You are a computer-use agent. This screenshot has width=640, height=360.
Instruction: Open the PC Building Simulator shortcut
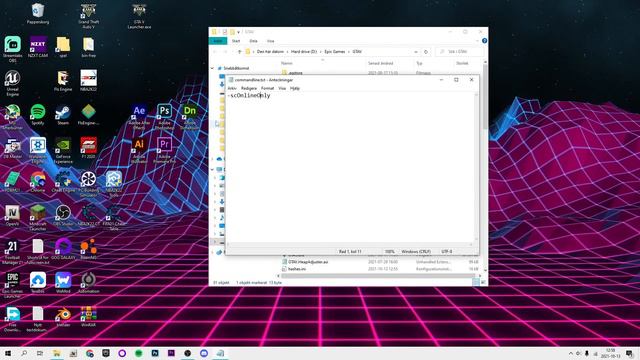coord(89,184)
